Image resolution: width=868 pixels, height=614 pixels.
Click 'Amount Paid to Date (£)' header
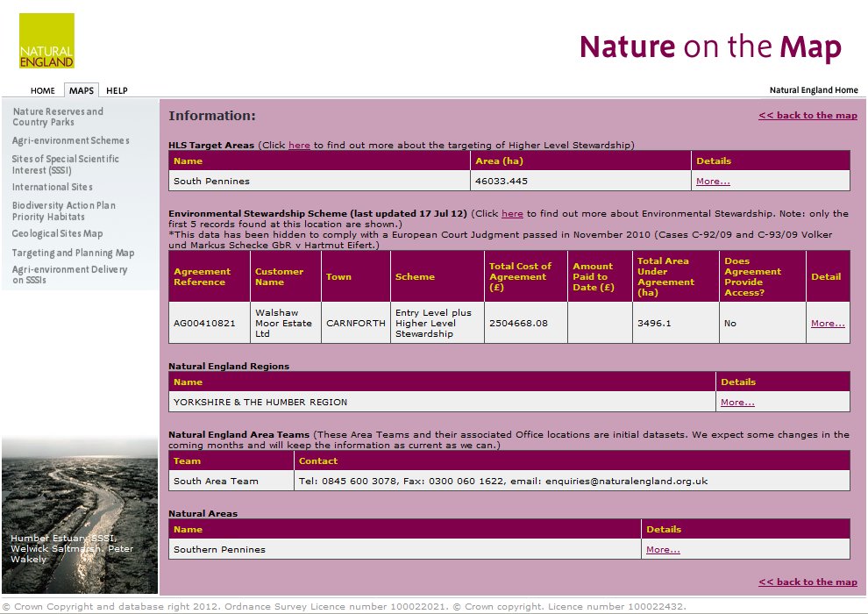click(600, 276)
